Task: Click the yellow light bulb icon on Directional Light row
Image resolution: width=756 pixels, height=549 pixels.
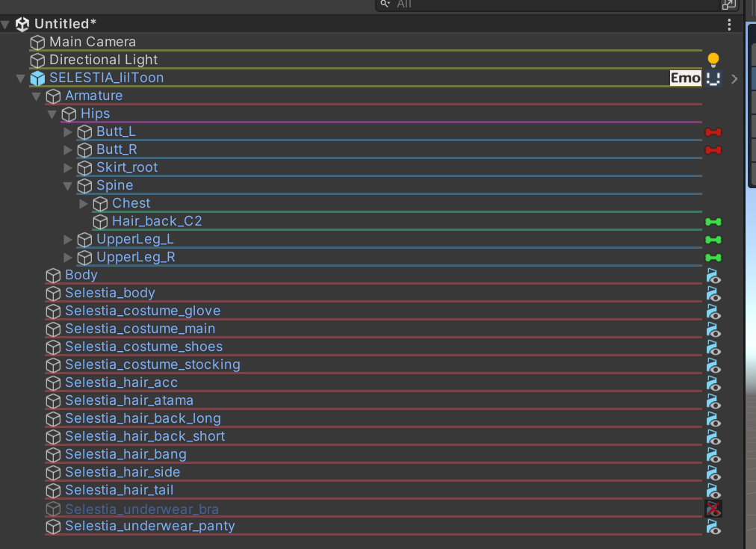Action: [x=713, y=60]
